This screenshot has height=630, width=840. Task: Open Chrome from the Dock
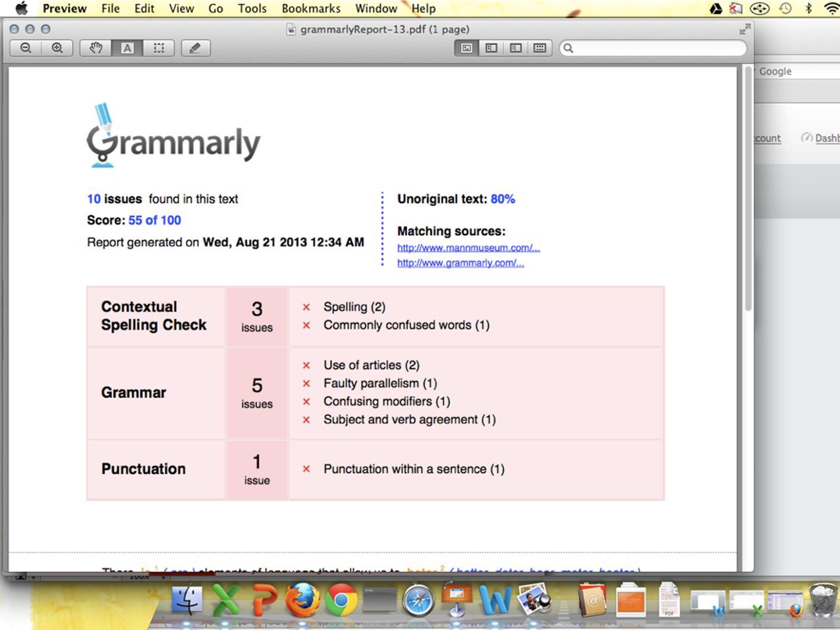pos(341,600)
